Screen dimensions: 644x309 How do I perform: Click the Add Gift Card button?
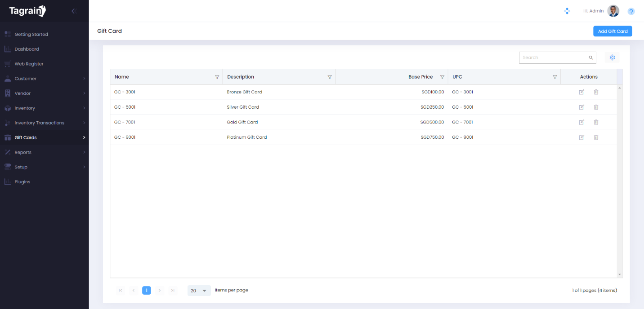tap(613, 31)
